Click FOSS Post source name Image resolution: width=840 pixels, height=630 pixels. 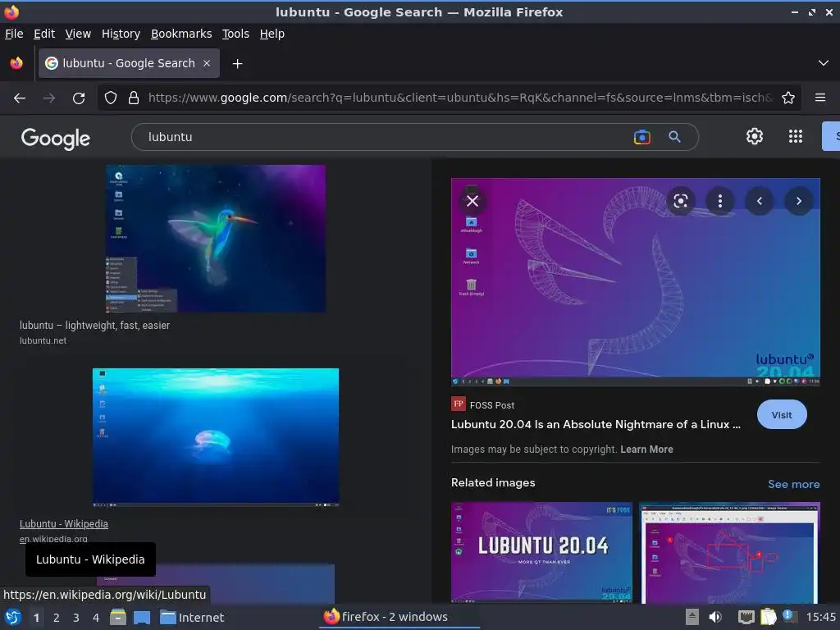click(x=492, y=405)
